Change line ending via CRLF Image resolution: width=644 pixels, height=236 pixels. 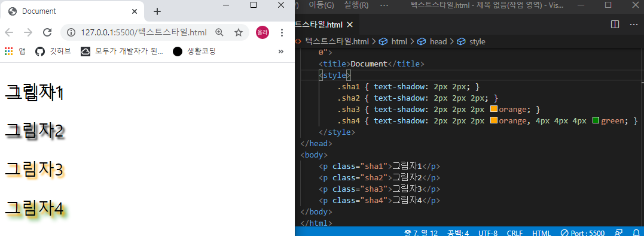click(515, 233)
